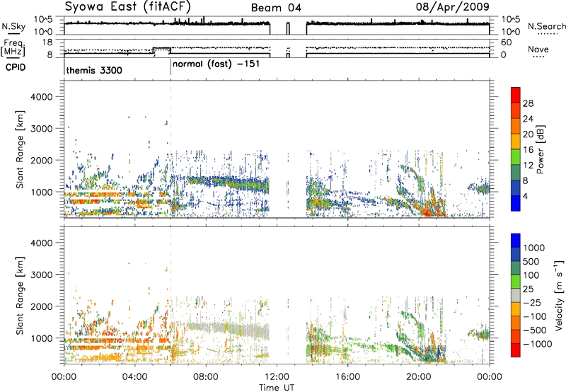Click the 'CPID' row label
Viewport: 566px width, 392px height.
(16, 67)
